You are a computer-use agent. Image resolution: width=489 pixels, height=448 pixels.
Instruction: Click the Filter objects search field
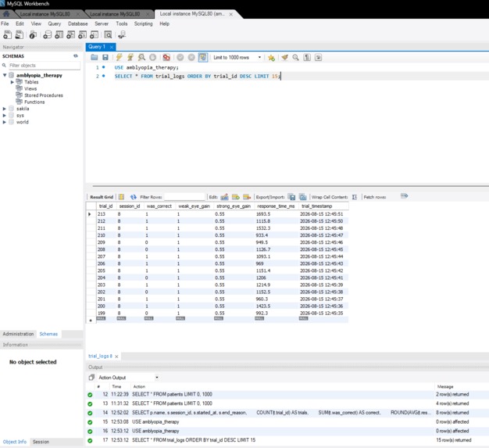(44, 65)
